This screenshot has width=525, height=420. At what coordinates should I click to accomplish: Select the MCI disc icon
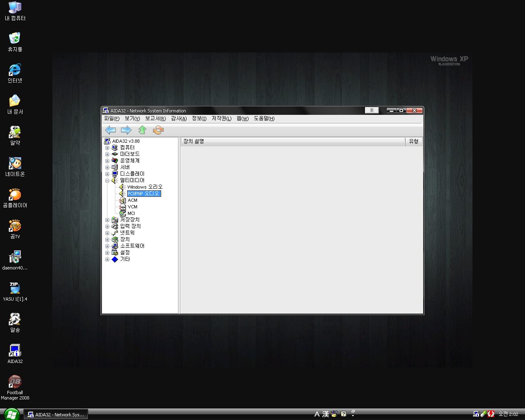(x=122, y=213)
